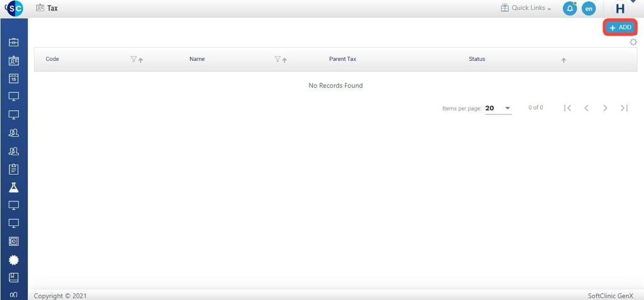Go to the first page
644x300 pixels.
(568, 108)
